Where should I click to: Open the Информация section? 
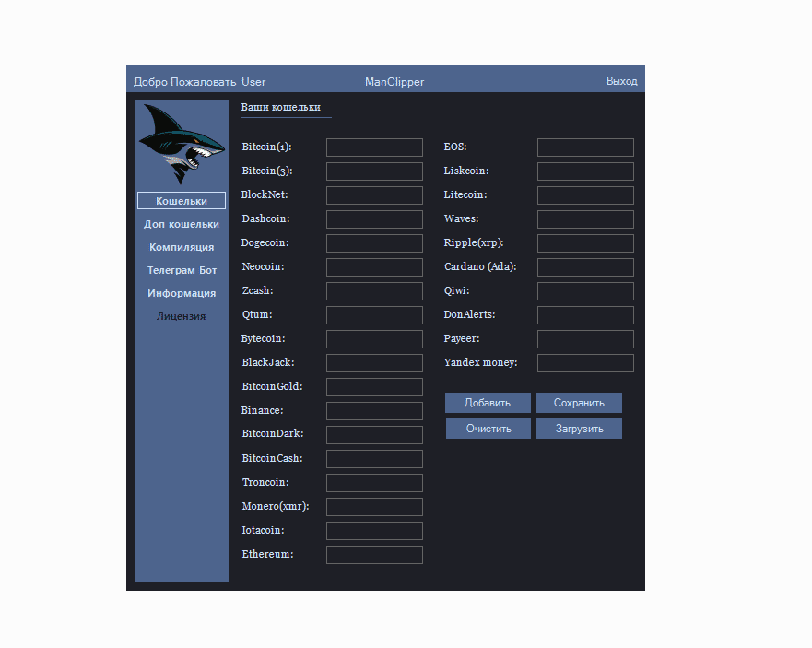click(x=181, y=292)
